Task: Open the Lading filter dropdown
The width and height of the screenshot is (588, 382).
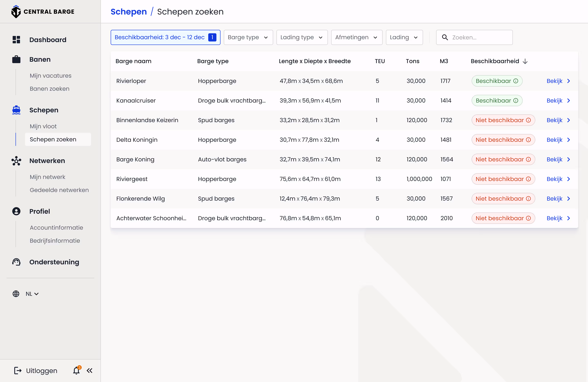Action: [404, 37]
